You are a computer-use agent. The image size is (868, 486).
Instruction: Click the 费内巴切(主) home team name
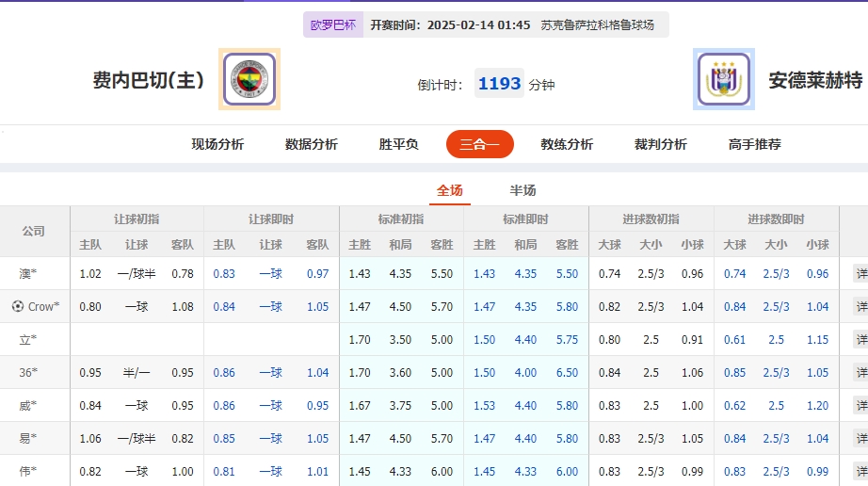(x=149, y=80)
